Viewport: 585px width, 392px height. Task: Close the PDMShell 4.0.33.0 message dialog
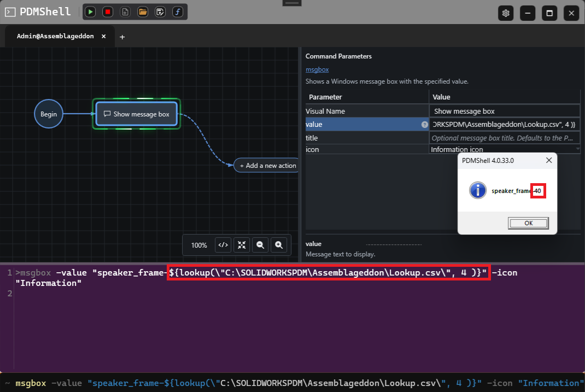(x=549, y=160)
